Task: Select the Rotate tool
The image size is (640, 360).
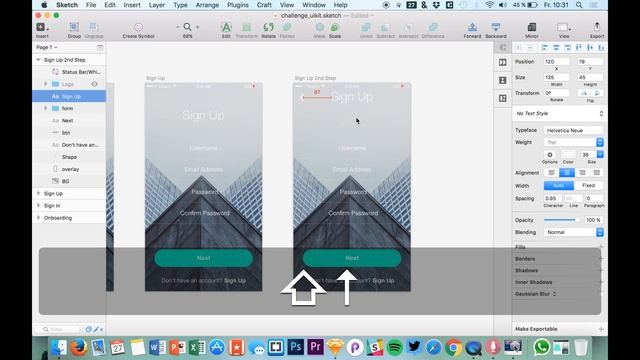Action: coord(268,27)
